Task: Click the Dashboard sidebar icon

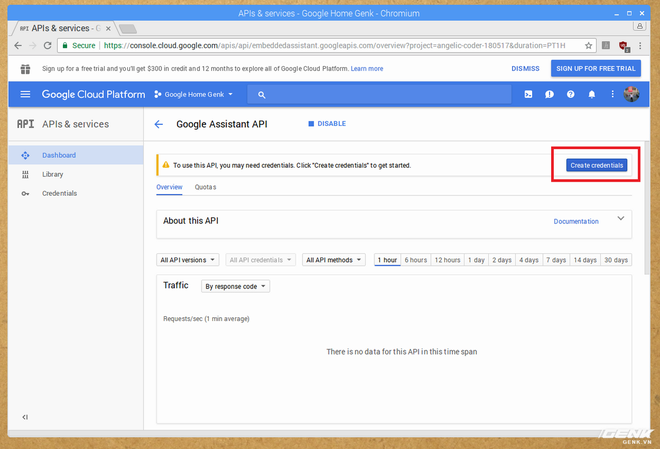Action: (x=25, y=155)
